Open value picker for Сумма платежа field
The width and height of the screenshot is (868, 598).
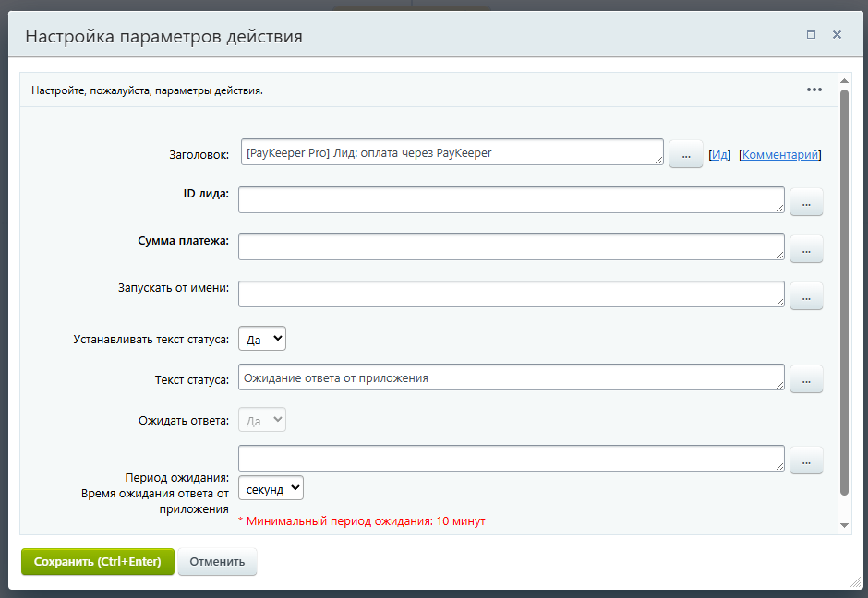806,248
